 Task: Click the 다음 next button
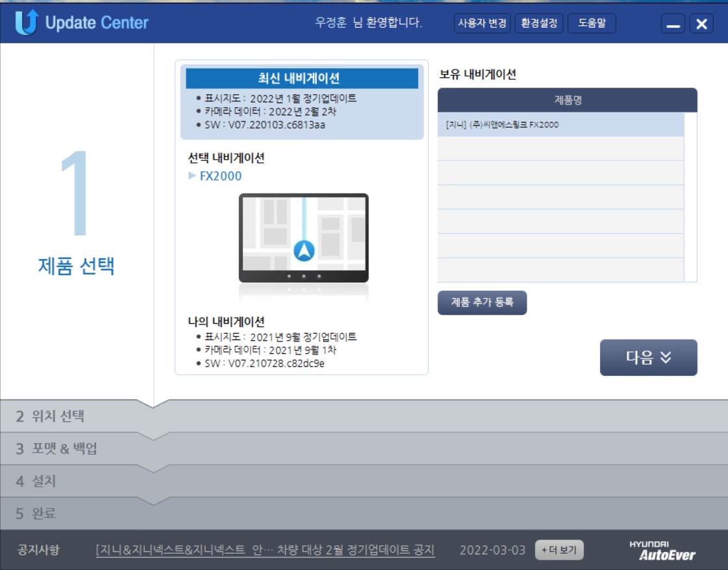click(648, 358)
